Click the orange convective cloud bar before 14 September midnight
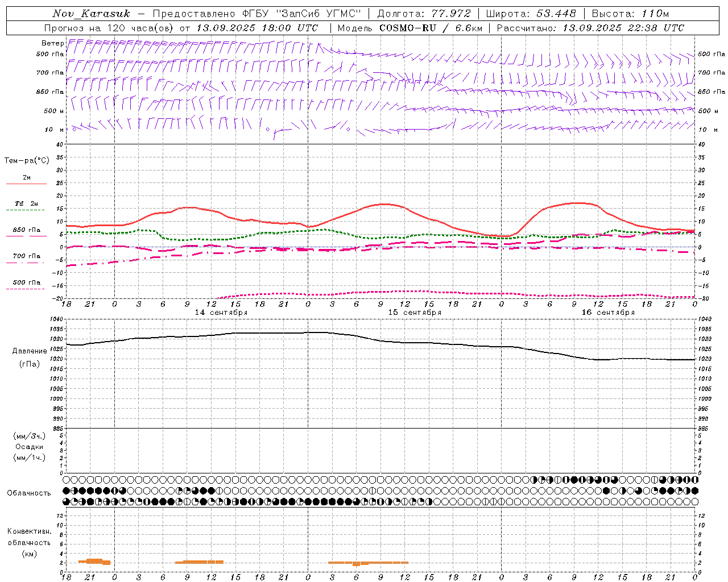This screenshot has height=582, width=728. (94, 562)
